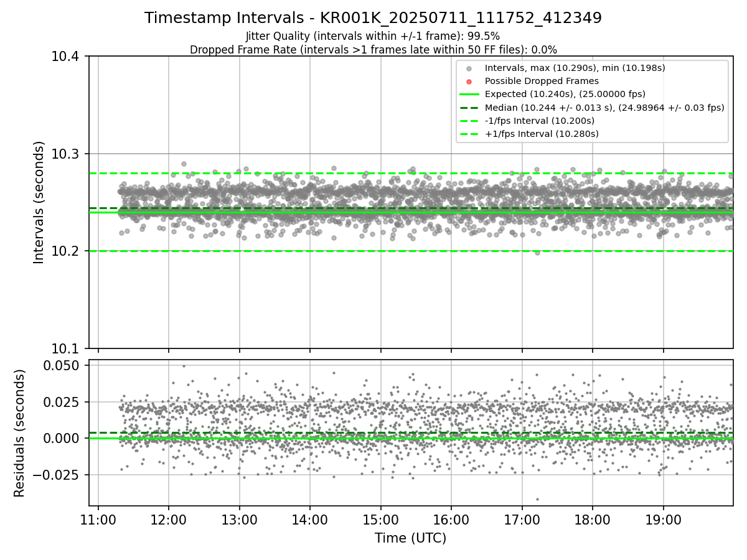This screenshot has width=747, height=560.
Task: Click the maximum interval outlier point near 12:12
Action: tap(184, 164)
